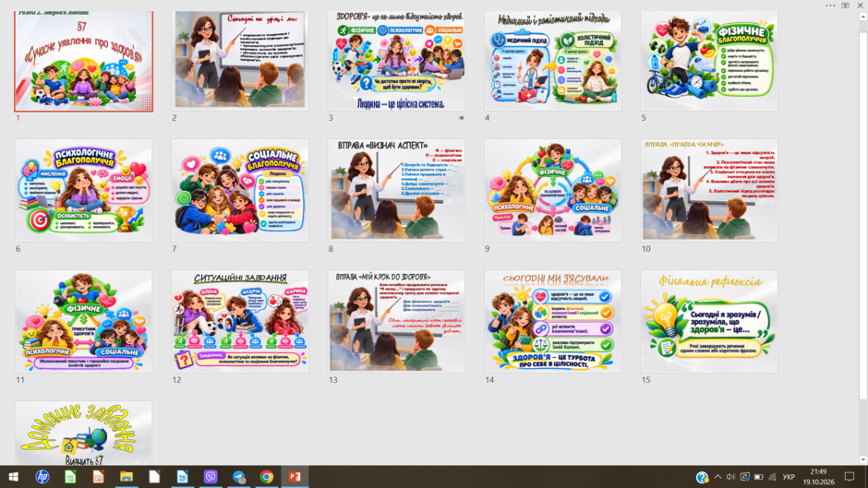Open the orange LibreOffice Impress taskbar icon
Screen dimensions: 868x488
(x=98, y=476)
